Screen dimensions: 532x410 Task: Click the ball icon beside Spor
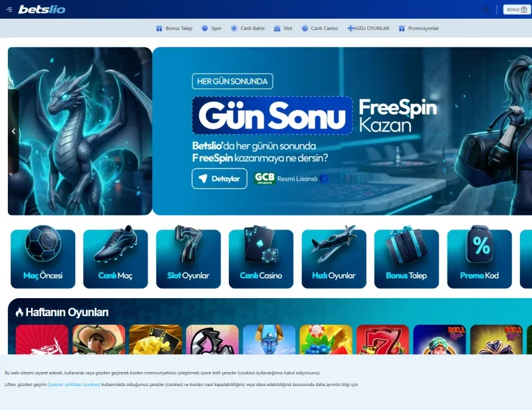205,28
